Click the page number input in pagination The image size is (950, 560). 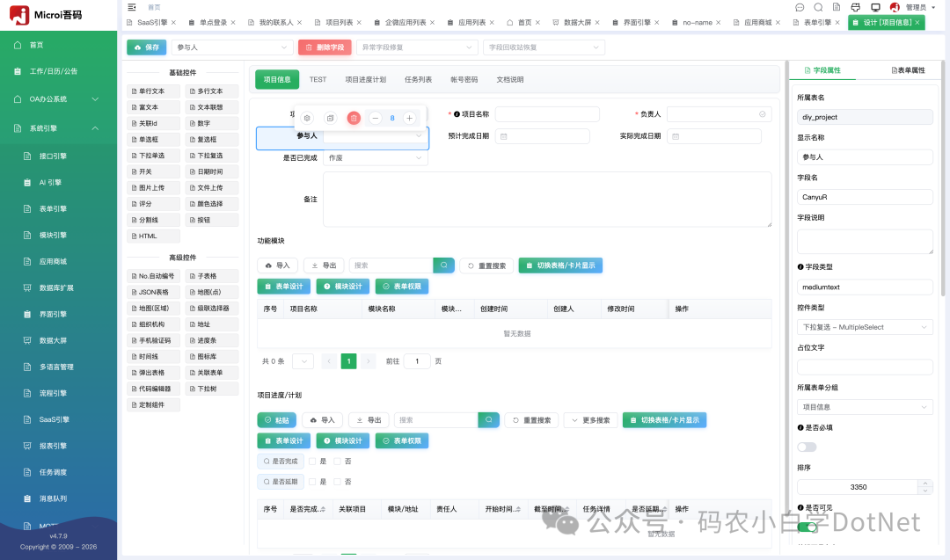pos(416,361)
